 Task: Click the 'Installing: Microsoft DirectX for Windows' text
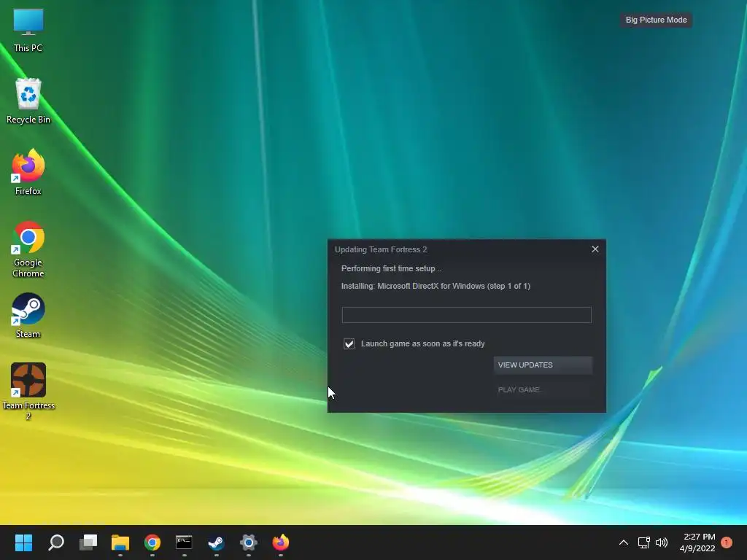pyautogui.click(x=436, y=286)
